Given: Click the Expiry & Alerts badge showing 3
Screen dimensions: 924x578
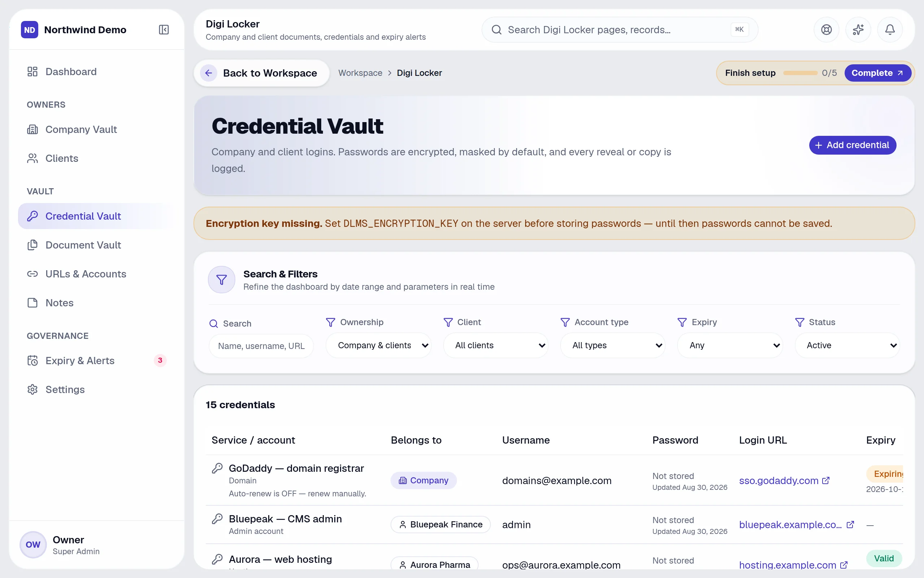Looking at the screenshot, I should 160,360.
